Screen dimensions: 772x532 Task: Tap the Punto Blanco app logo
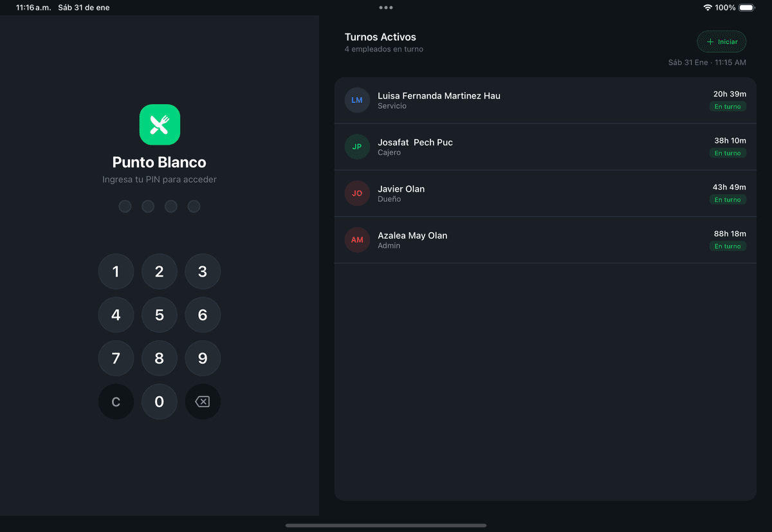tap(160, 125)
